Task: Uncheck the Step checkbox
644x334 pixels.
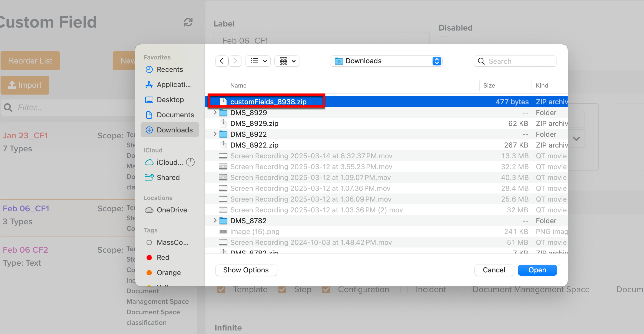Action: tap(282, 289)
